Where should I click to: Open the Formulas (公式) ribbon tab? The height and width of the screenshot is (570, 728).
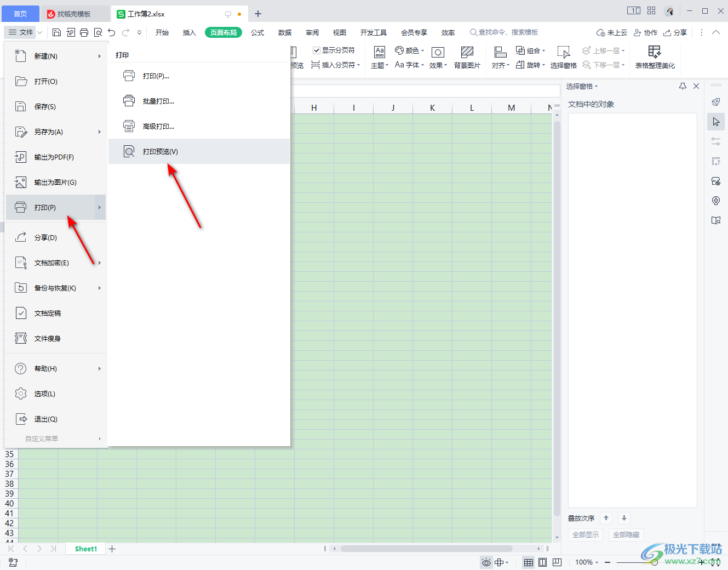pos(257,33)
